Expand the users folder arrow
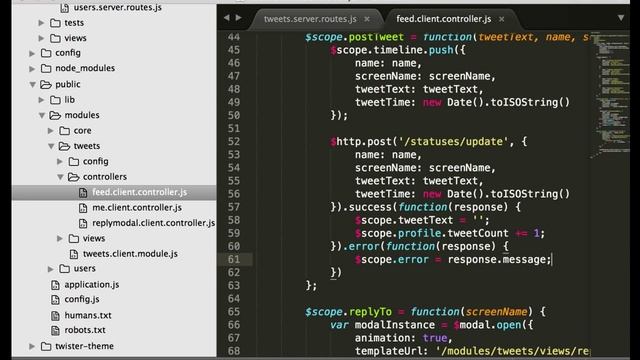The height and width of the screenshot is (360, 640). coord(51,269)
